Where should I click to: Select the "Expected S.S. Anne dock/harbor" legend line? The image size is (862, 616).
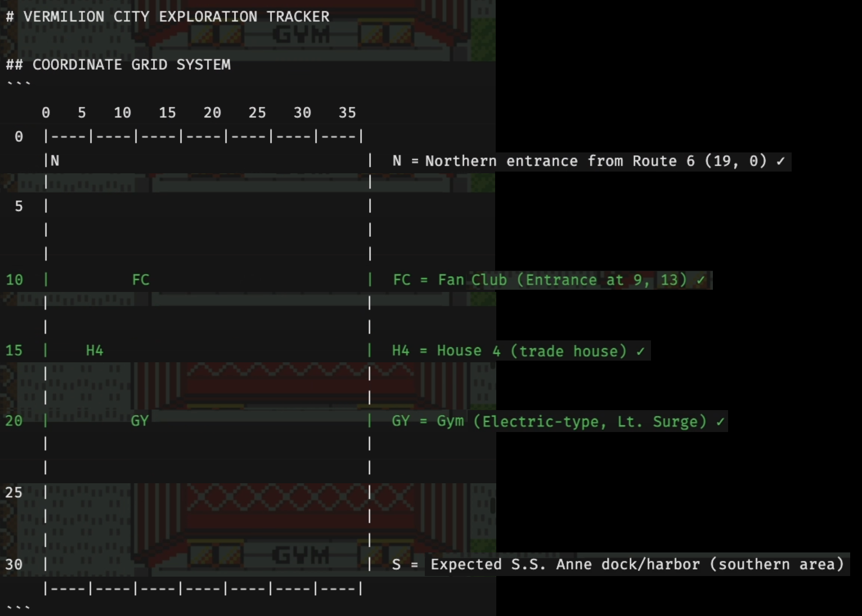[x=618, y=564]
